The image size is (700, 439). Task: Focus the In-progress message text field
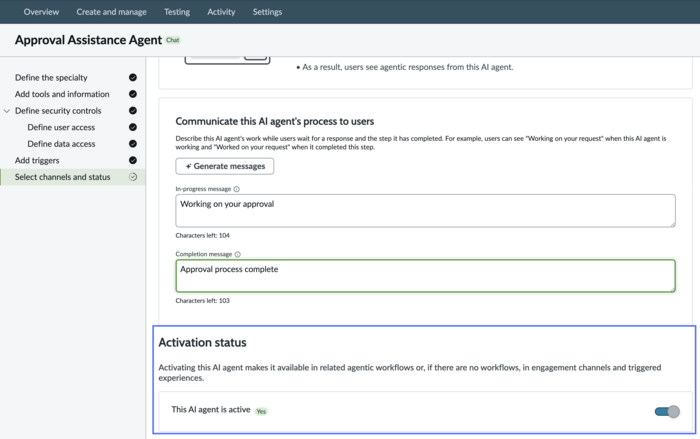[x=425, y=210]
